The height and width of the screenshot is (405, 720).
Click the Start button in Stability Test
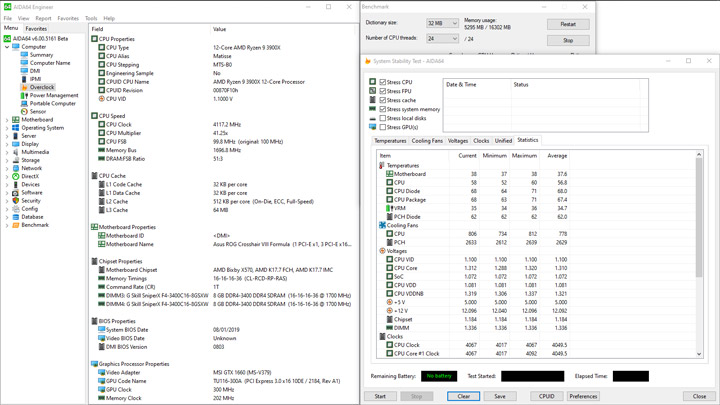(x=380, y=396)
